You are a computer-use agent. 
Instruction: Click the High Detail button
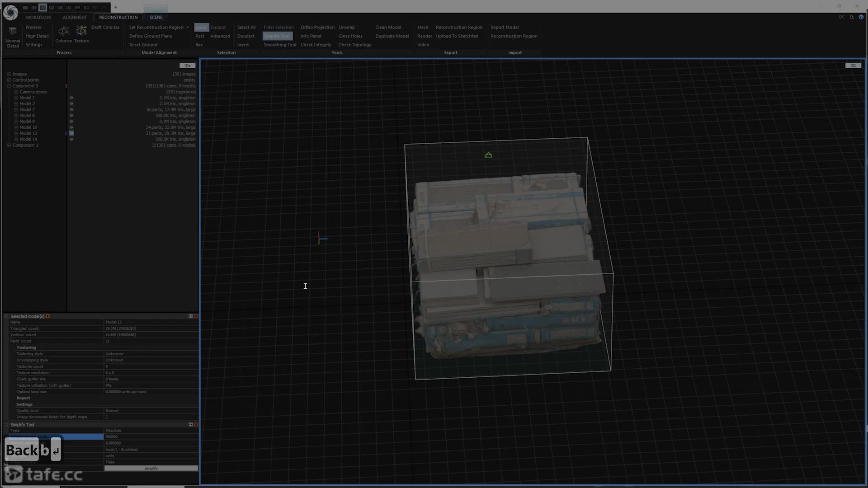pyautogui.click(x=37, y=36)
